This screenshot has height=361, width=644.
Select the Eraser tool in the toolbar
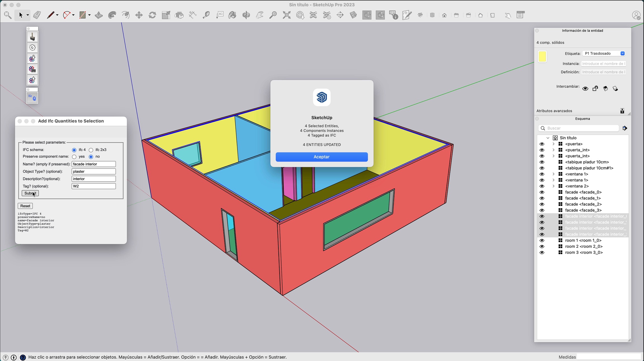click(37, 15)
